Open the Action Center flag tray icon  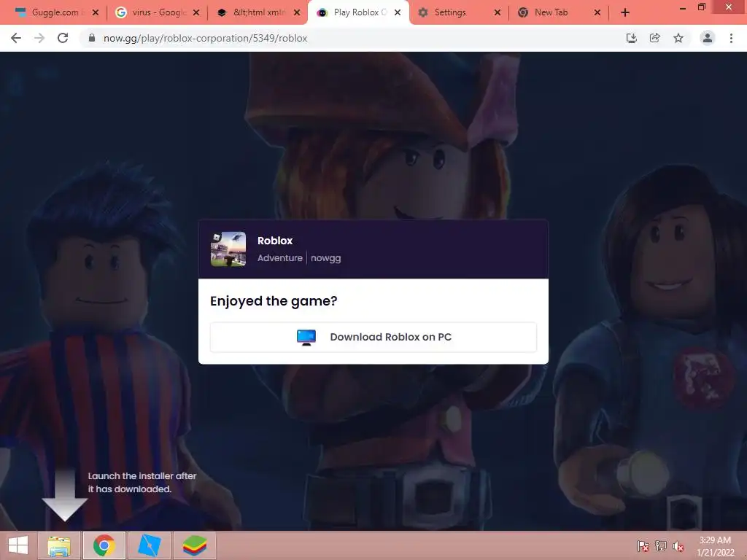(643, 545)
